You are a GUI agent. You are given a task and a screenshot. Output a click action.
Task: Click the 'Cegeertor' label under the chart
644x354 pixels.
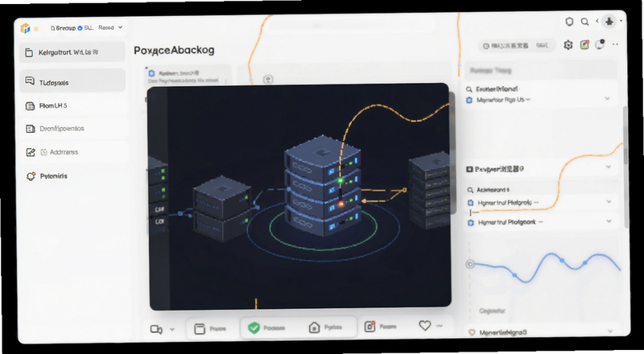point(492,311)
